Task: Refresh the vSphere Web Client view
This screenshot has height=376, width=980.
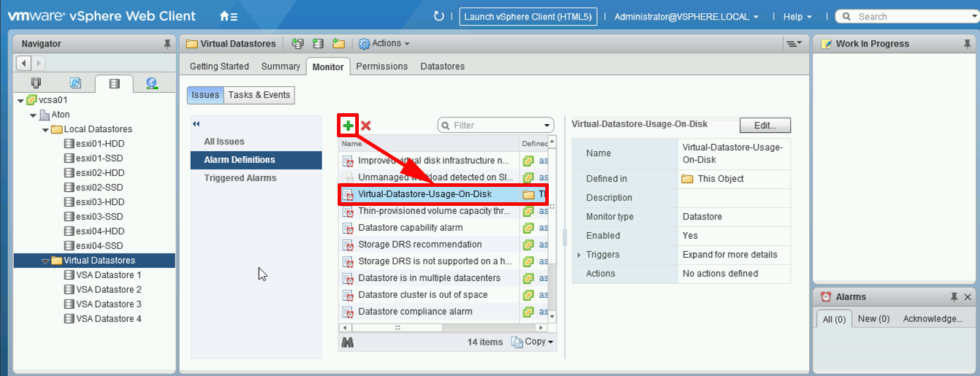Action: (x=438, y=16)
